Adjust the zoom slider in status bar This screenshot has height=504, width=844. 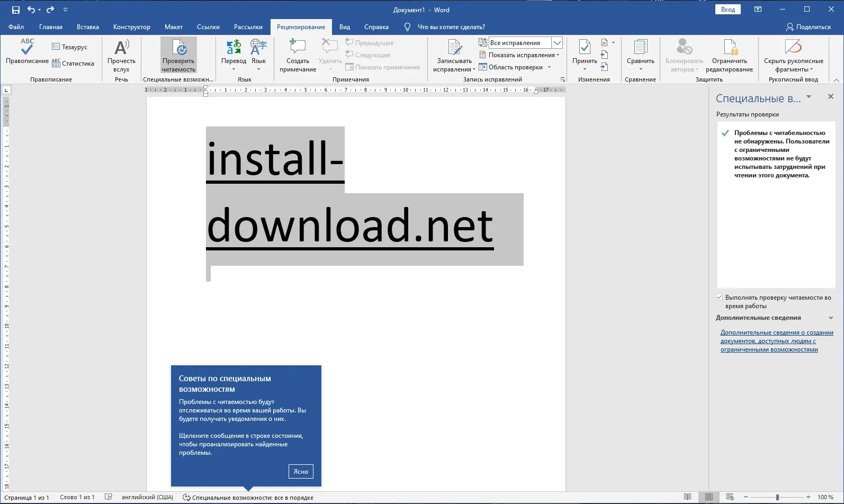pyautogui.click(x=777, y=497)
